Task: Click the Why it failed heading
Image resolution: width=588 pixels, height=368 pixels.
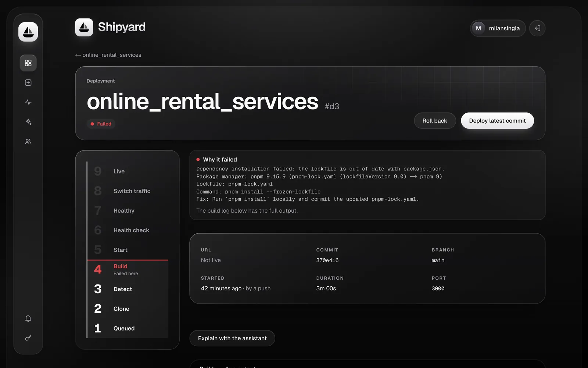Action: pos(220,160)
